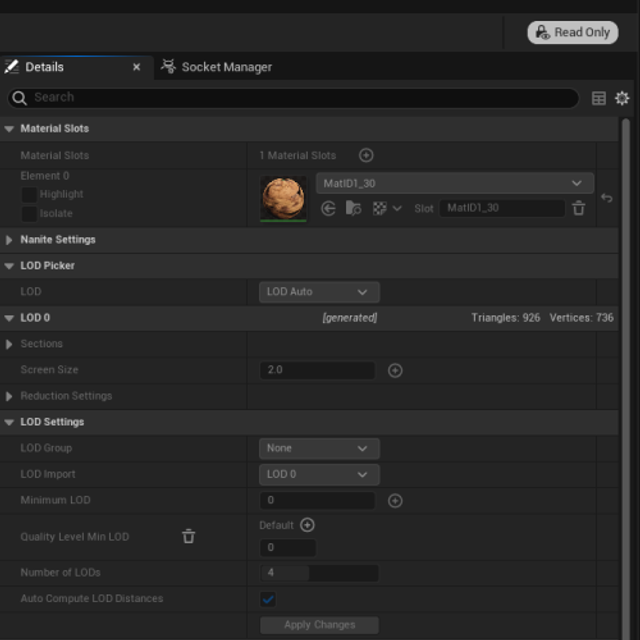The image size is (640, 640).
Task: Close the Details tab
Action: 136,67
